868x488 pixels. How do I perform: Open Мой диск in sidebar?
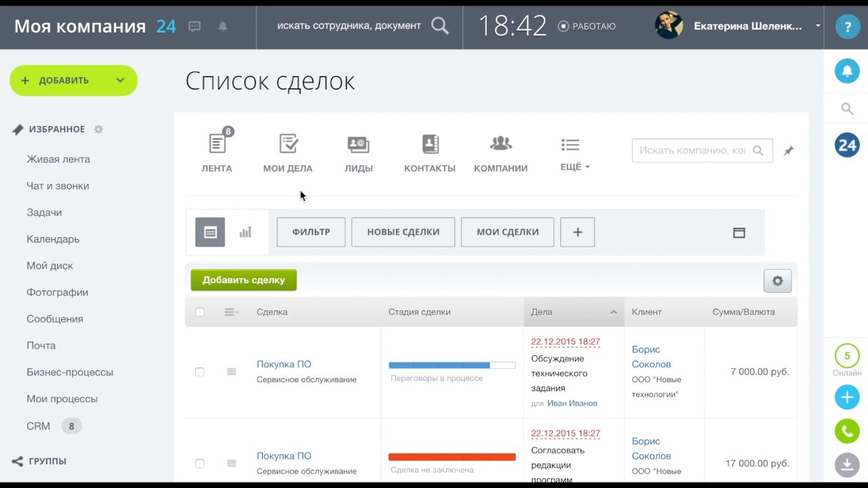[50, 266]
